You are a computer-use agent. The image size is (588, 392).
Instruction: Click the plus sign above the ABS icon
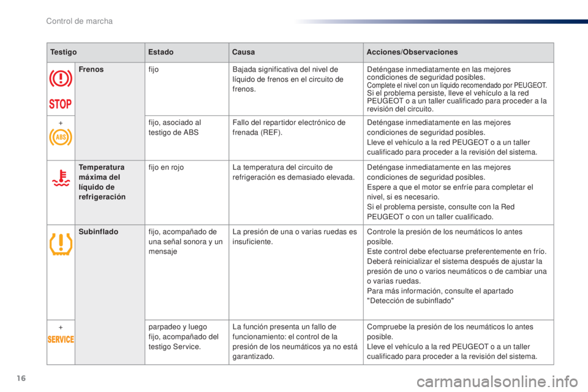[x=61, y=123]
